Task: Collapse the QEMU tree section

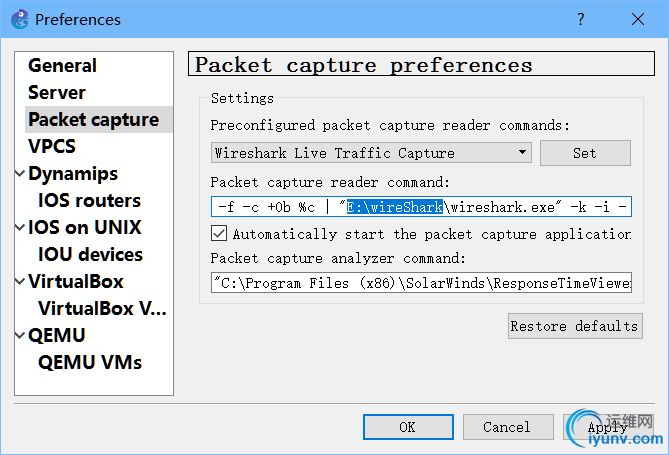Action: (20, 336)
